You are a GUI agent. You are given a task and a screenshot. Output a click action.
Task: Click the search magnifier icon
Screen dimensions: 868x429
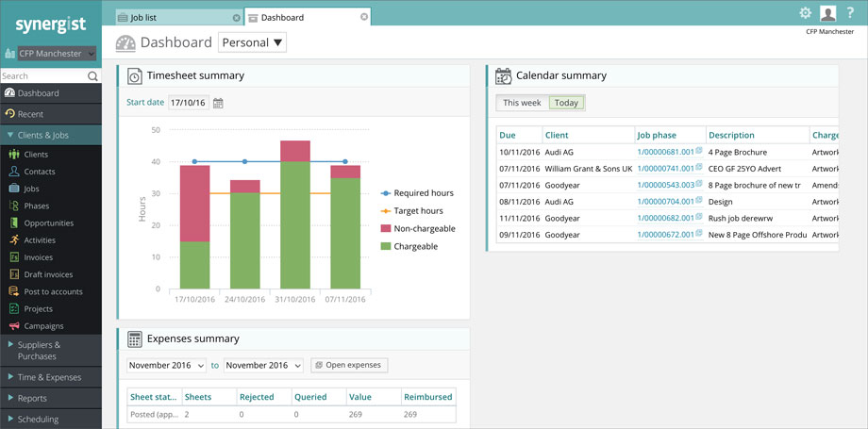pos(92,75)
